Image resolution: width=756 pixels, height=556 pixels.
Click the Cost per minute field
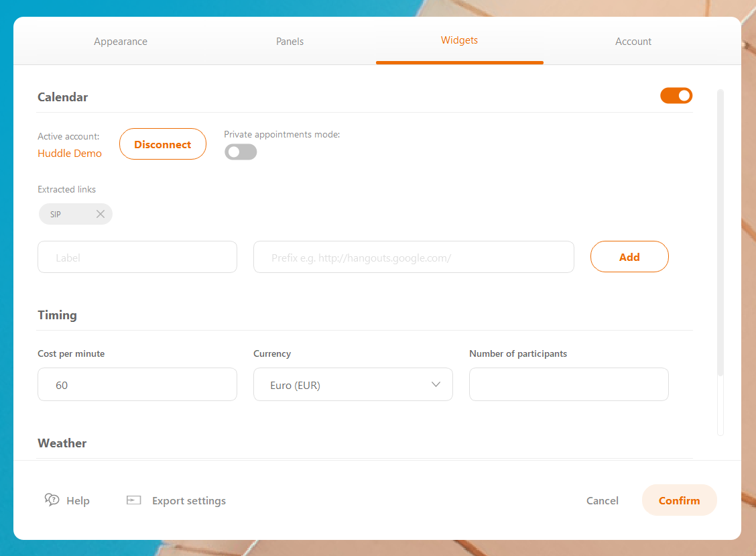click(137, 385)
